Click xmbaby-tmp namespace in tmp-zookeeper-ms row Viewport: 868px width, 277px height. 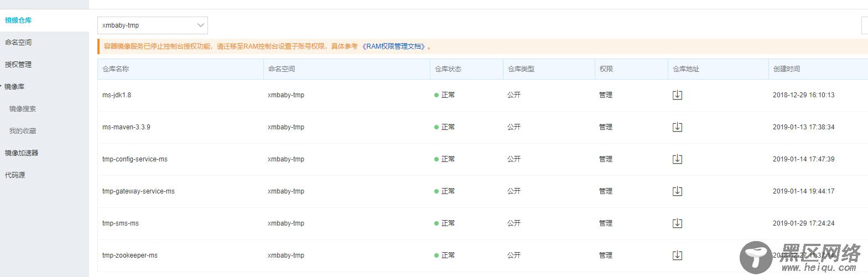point(286,255)
